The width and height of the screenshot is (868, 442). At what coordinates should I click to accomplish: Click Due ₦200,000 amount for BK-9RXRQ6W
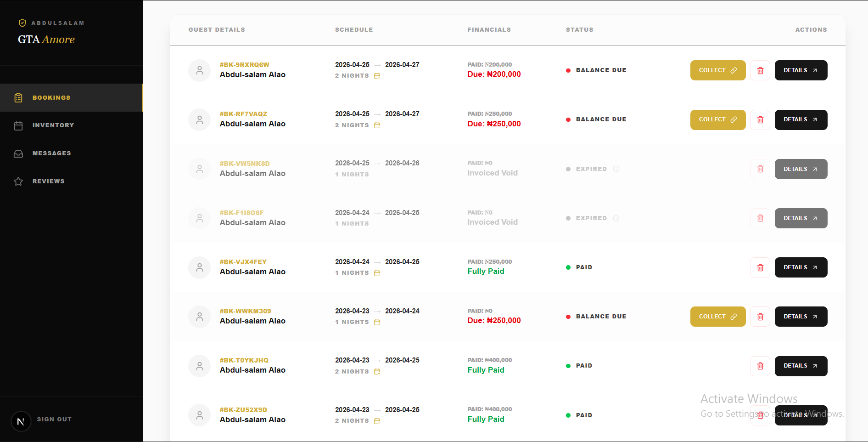click(494, 74)
